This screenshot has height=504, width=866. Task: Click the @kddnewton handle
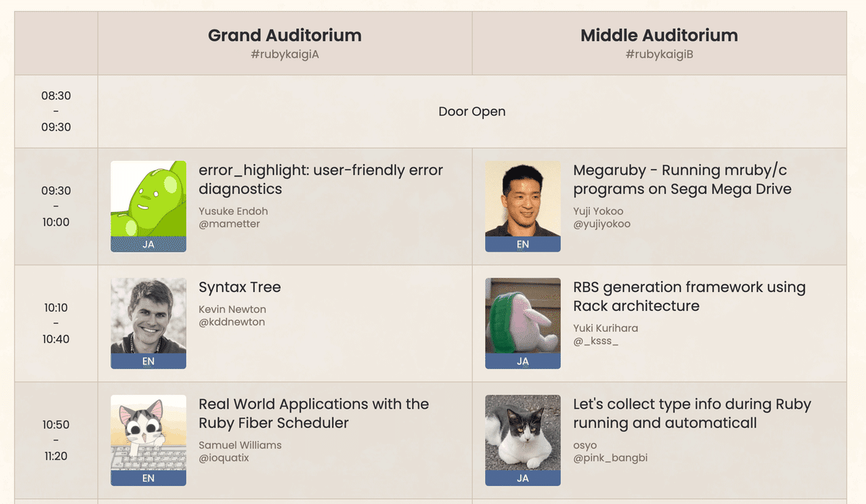point(232,322)
